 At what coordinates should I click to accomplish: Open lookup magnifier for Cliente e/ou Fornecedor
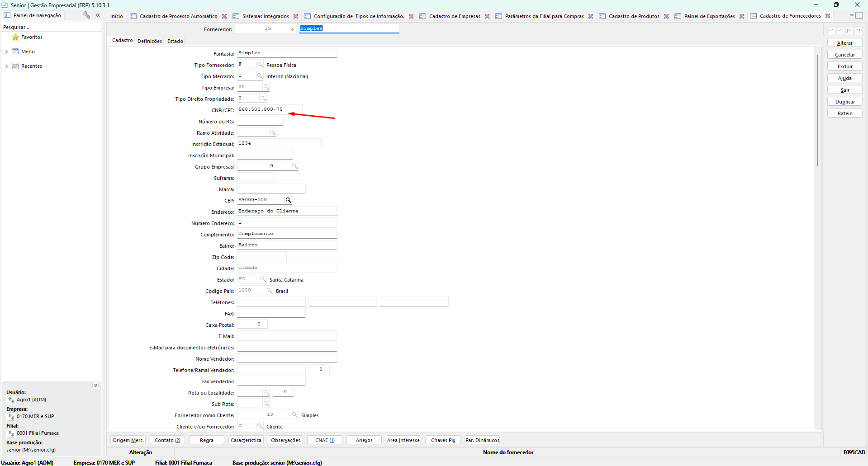pyautogui.click(x=260, y=426)
